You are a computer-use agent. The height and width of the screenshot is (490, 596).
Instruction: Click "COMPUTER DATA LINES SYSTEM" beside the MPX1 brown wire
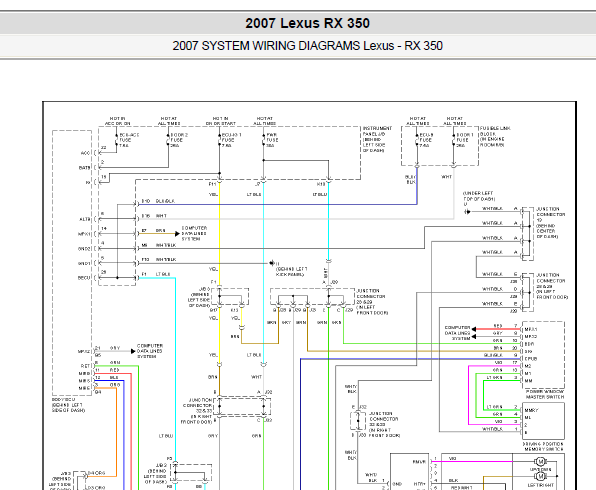pyautogui.click(x=194, y=233)
